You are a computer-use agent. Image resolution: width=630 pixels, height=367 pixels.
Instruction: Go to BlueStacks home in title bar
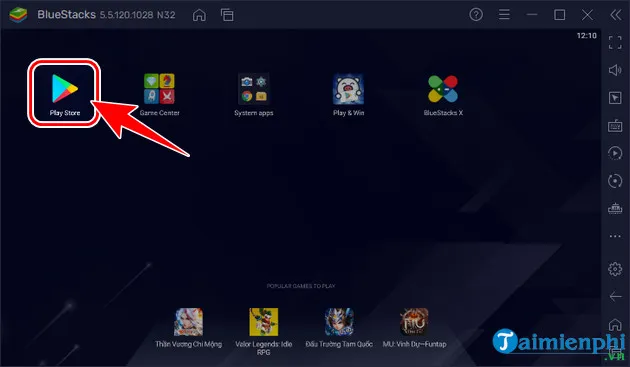pos(199,15)
